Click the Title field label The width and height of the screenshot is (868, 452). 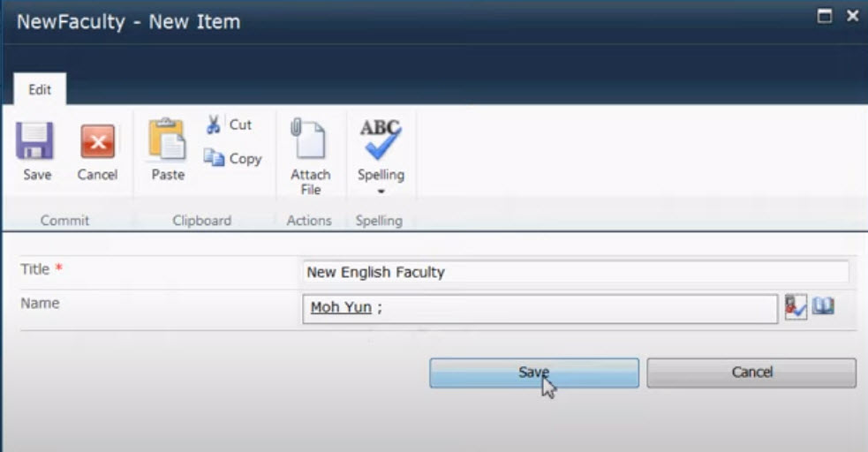[x=34, y=269]
